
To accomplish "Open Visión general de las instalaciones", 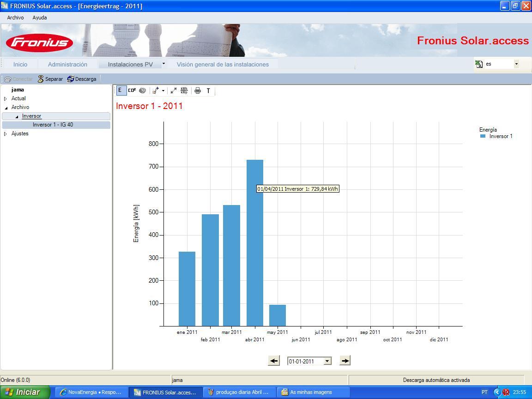I will [223, 65].
